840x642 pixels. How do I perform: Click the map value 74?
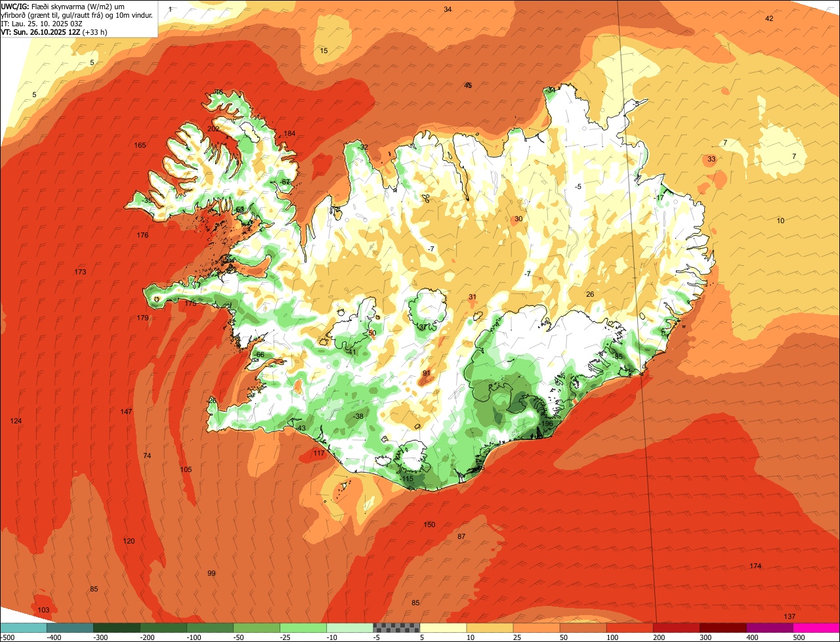pos(147,456)
